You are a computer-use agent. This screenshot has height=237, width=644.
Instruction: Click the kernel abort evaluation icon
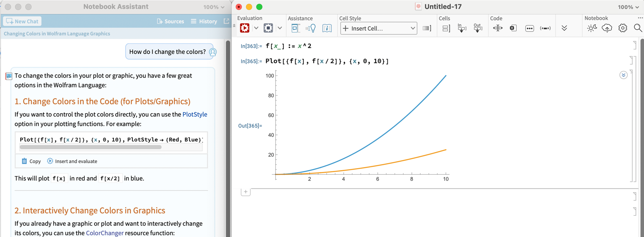coord(268,28)
